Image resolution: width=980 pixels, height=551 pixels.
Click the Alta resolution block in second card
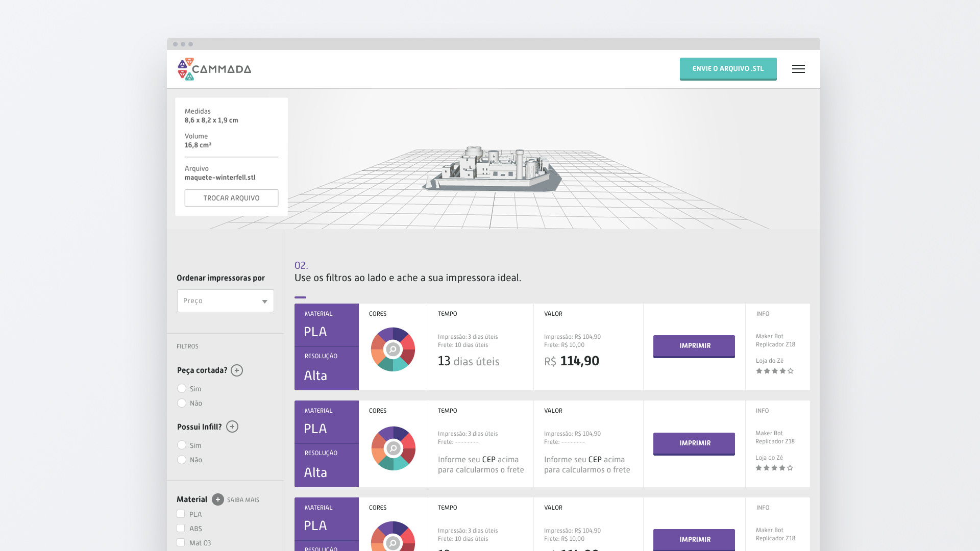[x=327, y=466]
